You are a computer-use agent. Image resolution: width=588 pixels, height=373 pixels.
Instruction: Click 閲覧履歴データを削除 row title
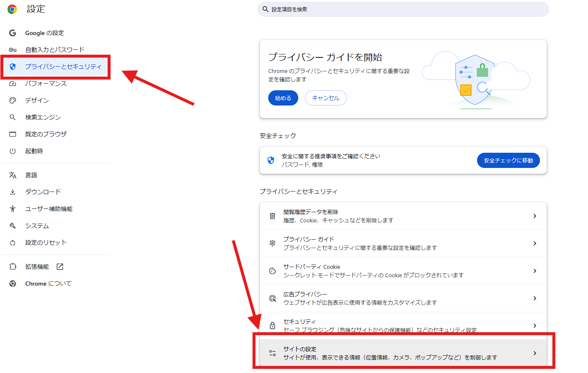311,212
